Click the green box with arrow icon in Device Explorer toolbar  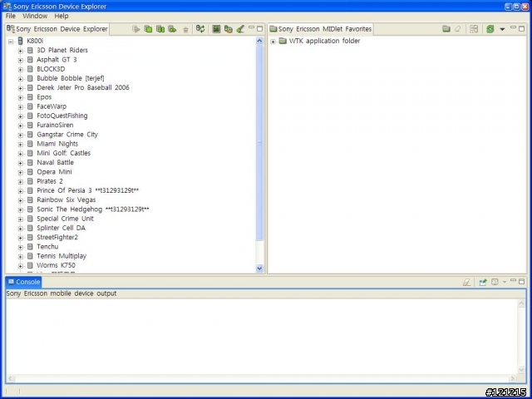[x=172, y=29]
